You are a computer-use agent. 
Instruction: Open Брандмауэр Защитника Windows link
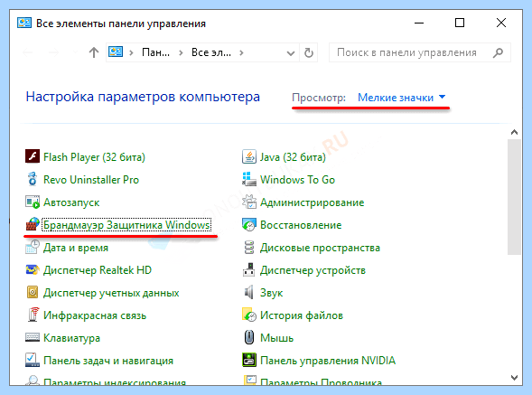pos(126,225)
